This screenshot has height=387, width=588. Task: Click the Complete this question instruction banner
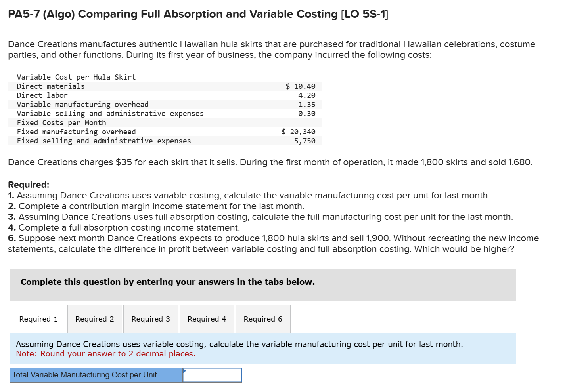coord(167,282)
